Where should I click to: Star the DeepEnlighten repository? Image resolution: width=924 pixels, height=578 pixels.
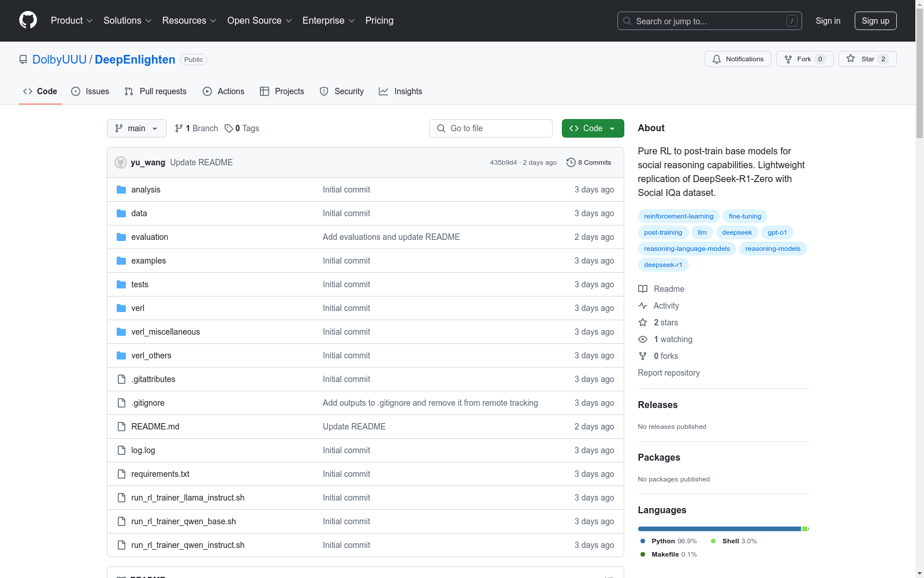[867, 59]
